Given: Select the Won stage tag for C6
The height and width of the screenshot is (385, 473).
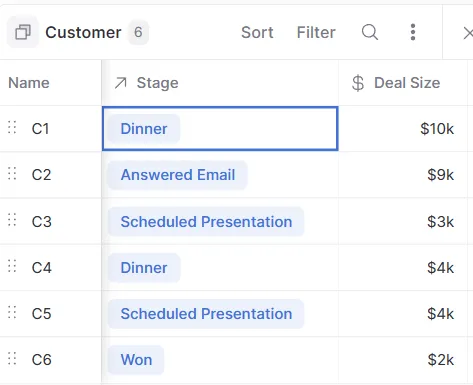Looking at the screenshot, I should click(x=136, y=360).
